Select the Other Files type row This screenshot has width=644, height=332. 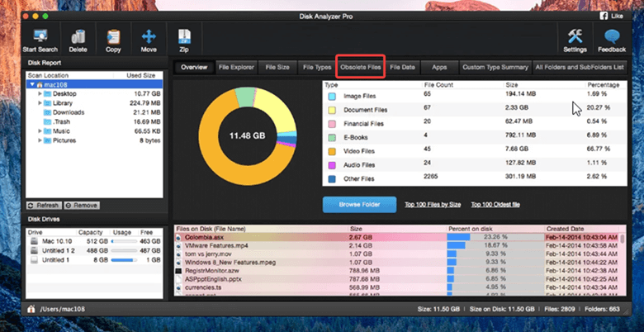[x=475, y=178]
